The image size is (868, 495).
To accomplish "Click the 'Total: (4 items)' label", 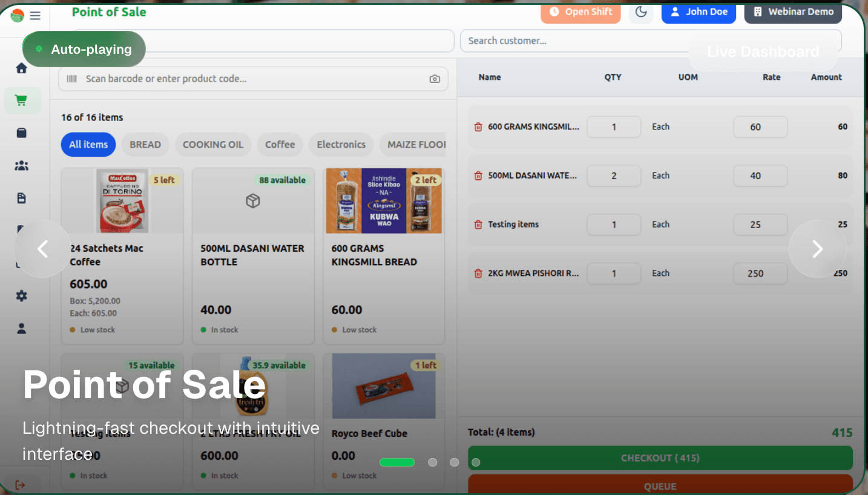I will [501, 432].
